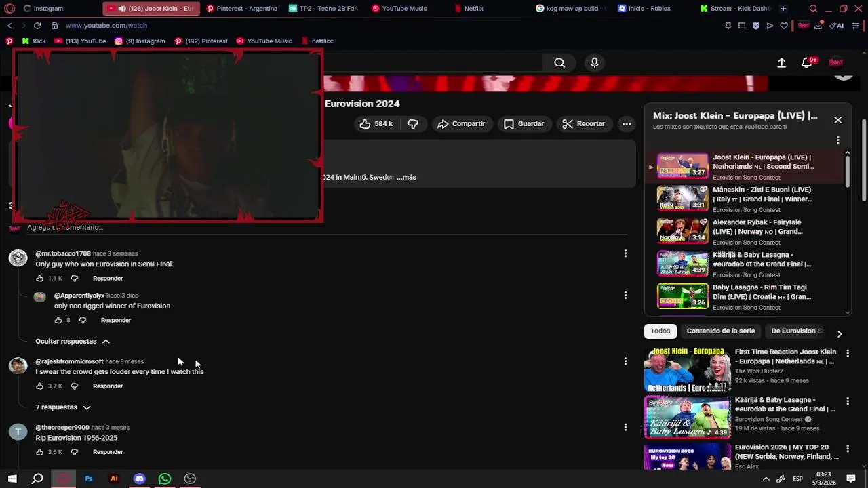Save the video with Guardar
The height and width of the screenshot is (488, 868).
click(x=524, y=124)
